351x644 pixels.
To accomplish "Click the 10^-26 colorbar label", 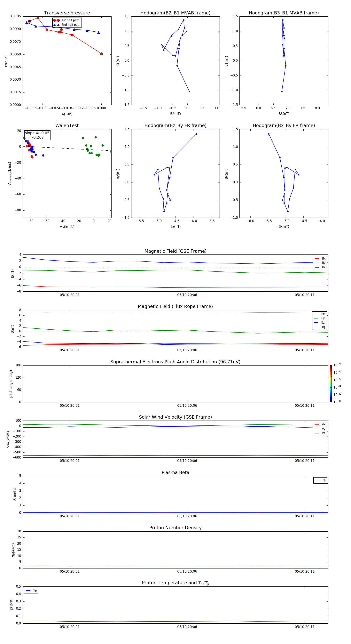I will pos(337,365).
